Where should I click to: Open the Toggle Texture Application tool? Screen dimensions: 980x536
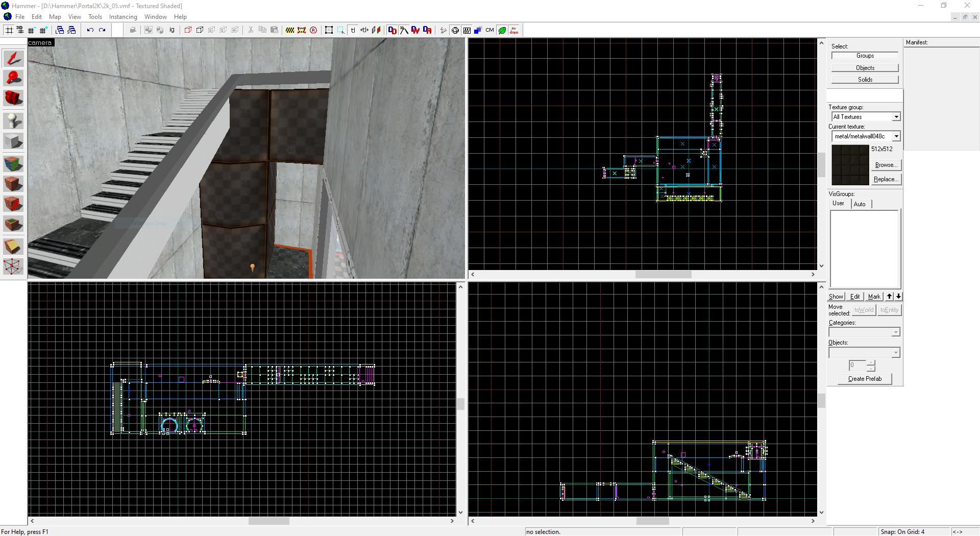[13, 164]
